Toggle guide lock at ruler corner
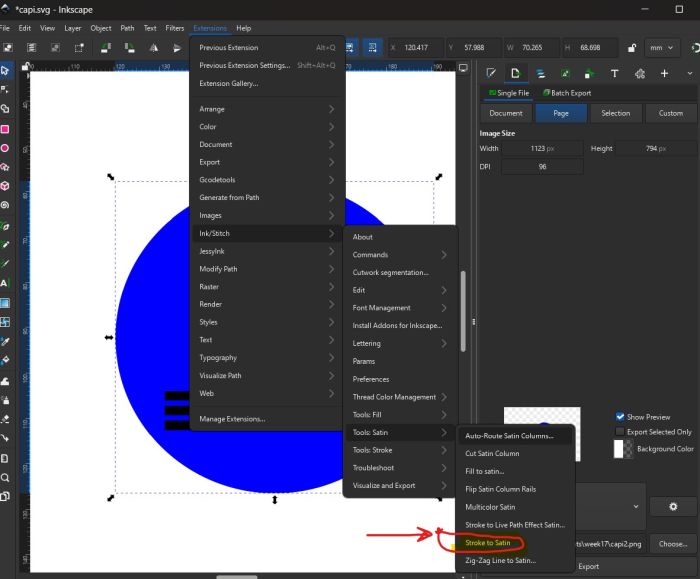The width and height of the screenshot is (700, 579). coord(25,67)
